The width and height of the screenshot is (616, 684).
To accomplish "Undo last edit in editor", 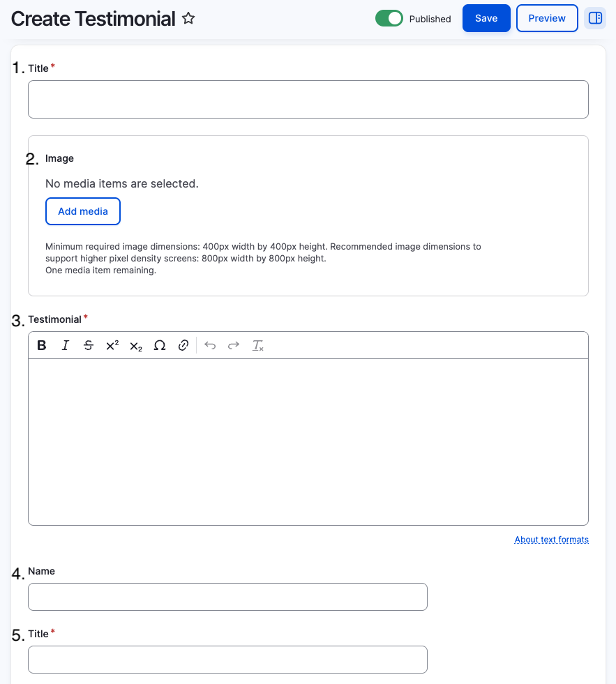I will (210, 346).
